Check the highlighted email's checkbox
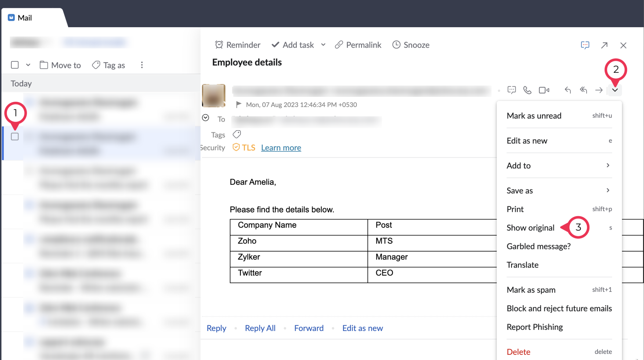Image resolution: width=644 pixels, height=360 pixels. click(x=15, y=137)
